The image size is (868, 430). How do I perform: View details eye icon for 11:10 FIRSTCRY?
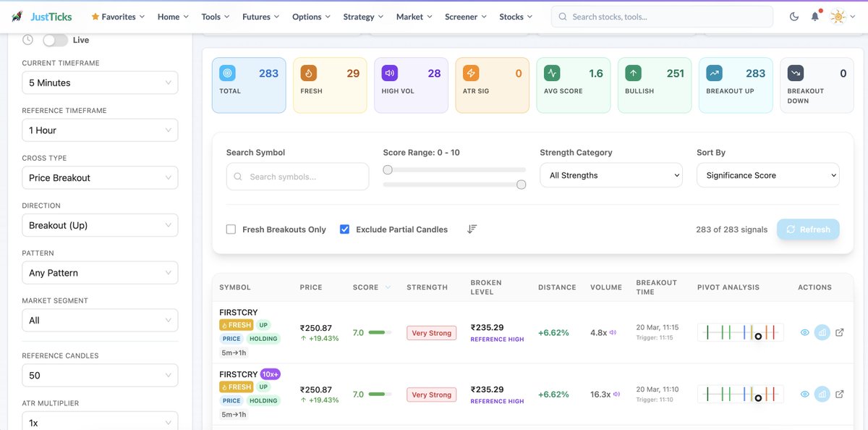[x=804, y=395]
